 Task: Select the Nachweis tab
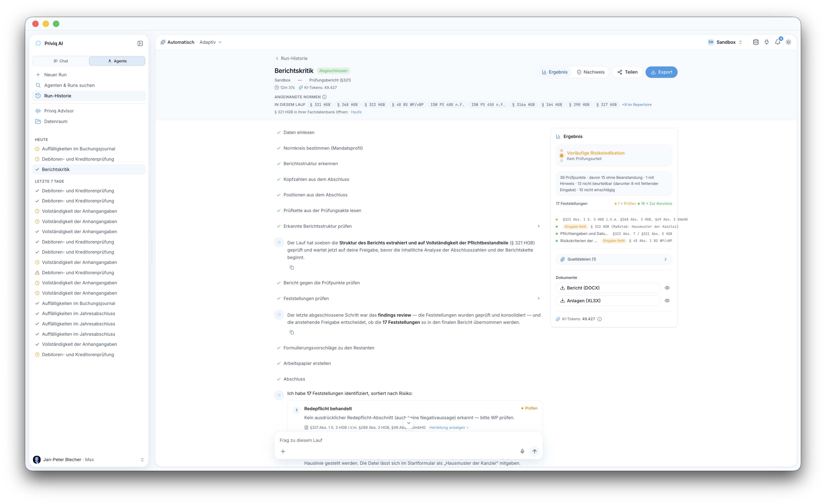click(591, 72)
